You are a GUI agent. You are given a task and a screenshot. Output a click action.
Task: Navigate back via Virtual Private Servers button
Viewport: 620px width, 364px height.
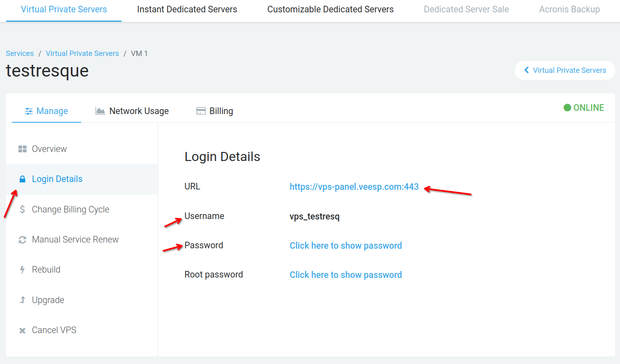[564, 70]
